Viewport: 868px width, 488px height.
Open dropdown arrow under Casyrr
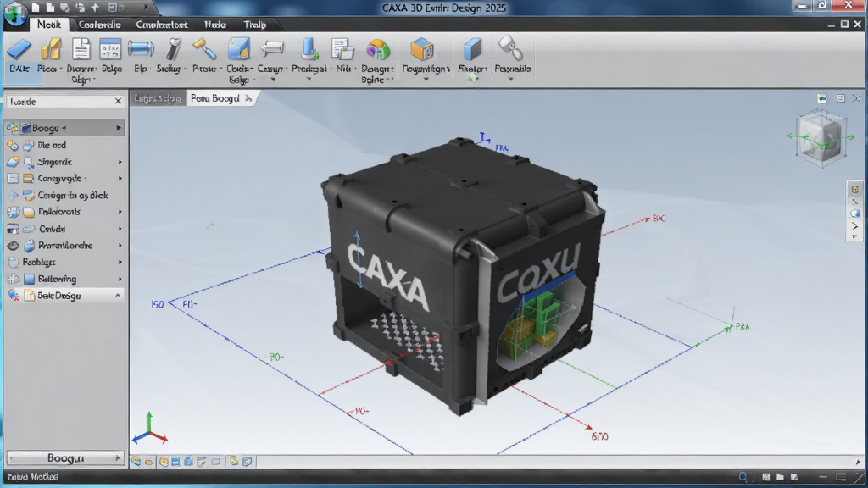point(273,80)
